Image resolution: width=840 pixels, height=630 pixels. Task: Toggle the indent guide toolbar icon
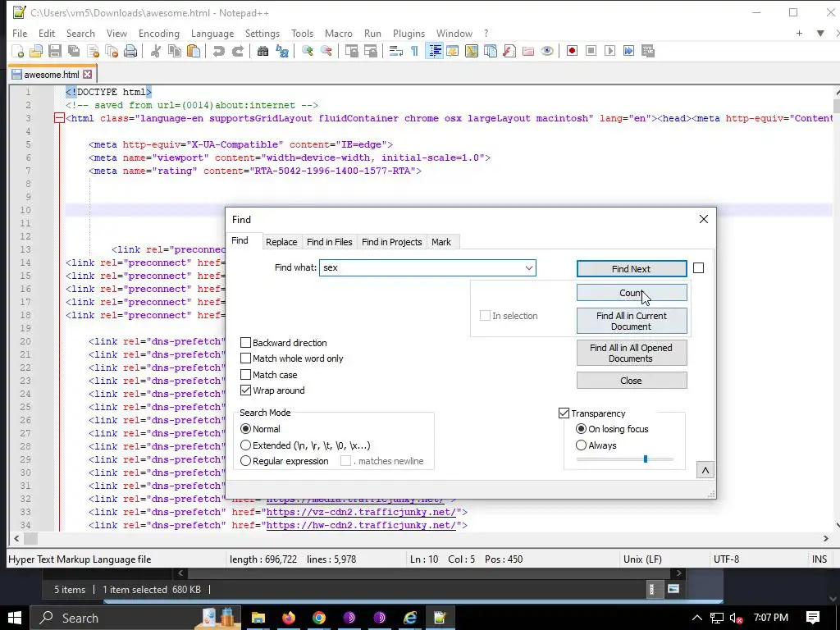pos(435,51)
